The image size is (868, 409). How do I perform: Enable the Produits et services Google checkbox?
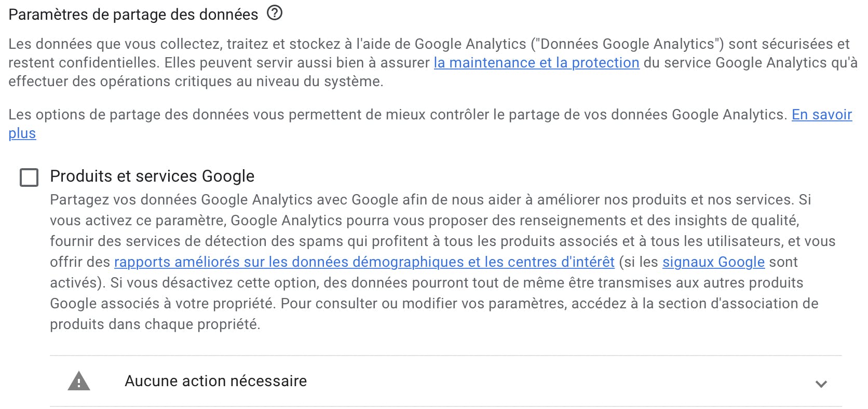point(29,178)
